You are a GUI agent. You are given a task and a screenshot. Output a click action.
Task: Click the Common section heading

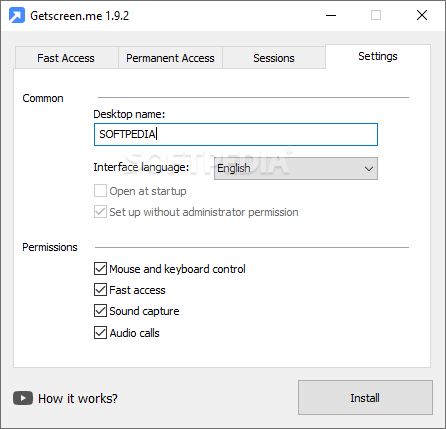coord(43,98)
